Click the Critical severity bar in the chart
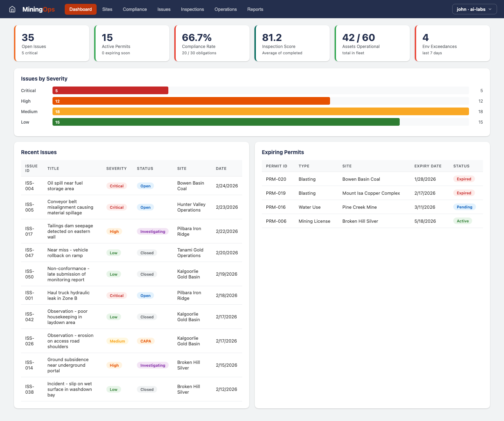Viewport: 504px width, 421px height. [110, 90]
